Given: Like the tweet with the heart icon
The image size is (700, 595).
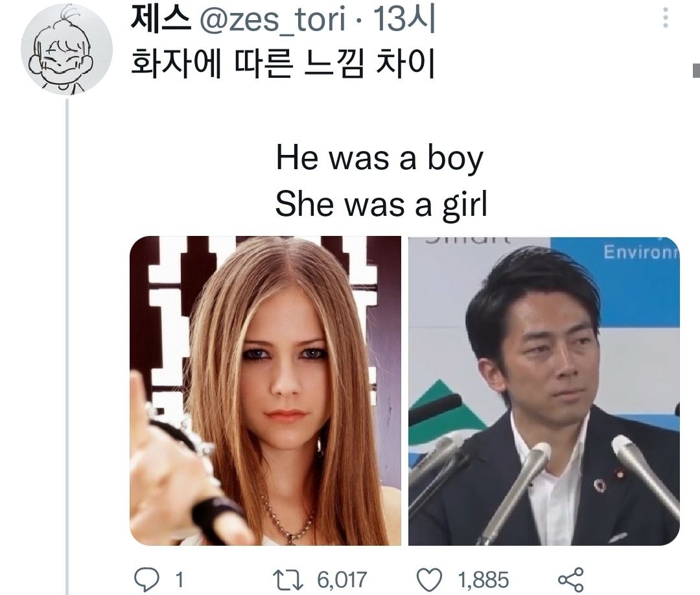Looking at the screenshot, I should (x=430, y=578).
